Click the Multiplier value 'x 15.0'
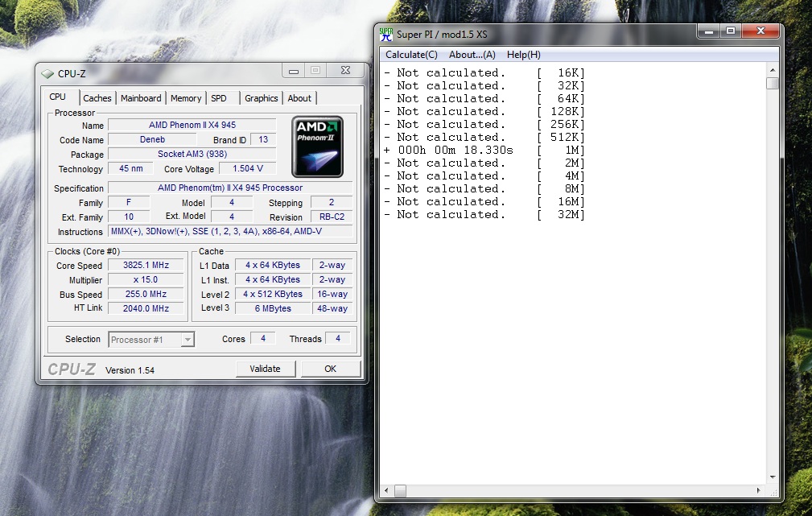The image size is (812, 516). (146, 279)
